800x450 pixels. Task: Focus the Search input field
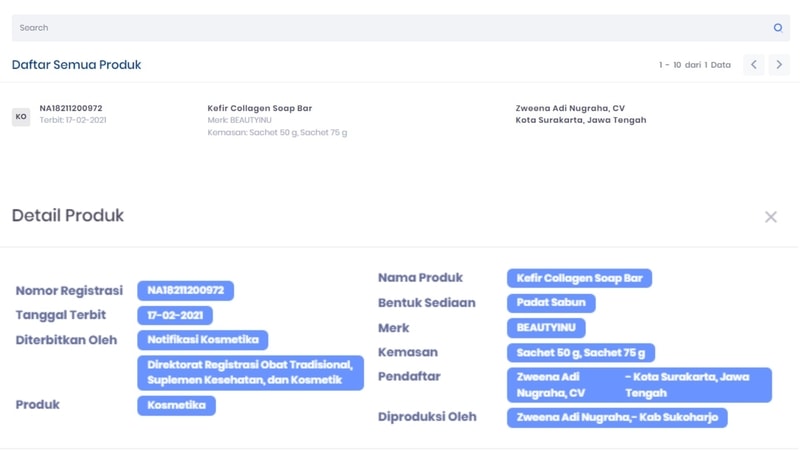pos(390,28)
